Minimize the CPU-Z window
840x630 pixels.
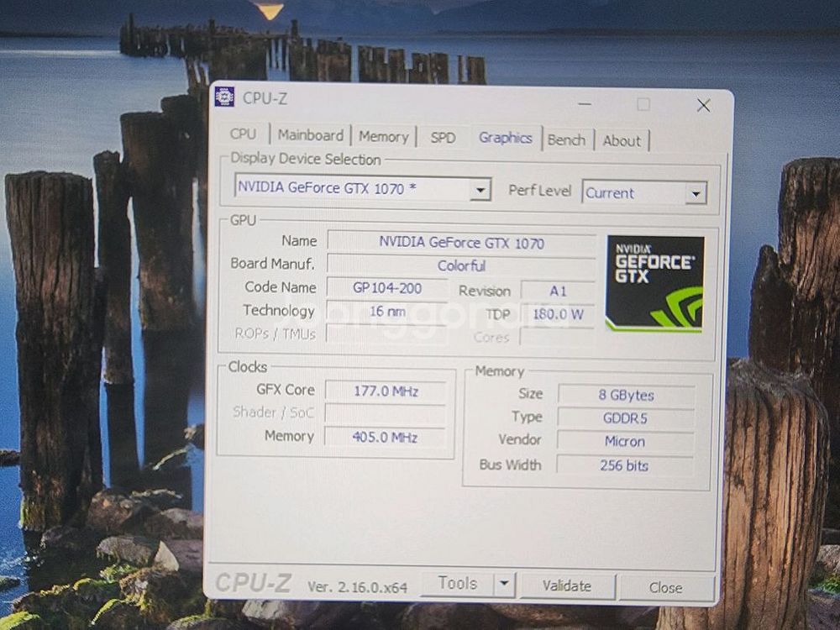click(x=585, y=104)
